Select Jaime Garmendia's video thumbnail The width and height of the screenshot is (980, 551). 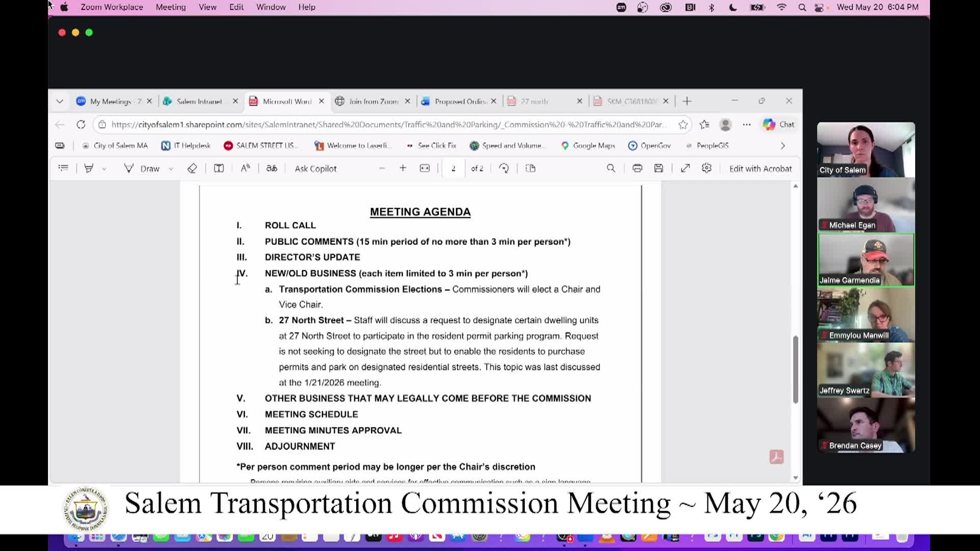866,260
